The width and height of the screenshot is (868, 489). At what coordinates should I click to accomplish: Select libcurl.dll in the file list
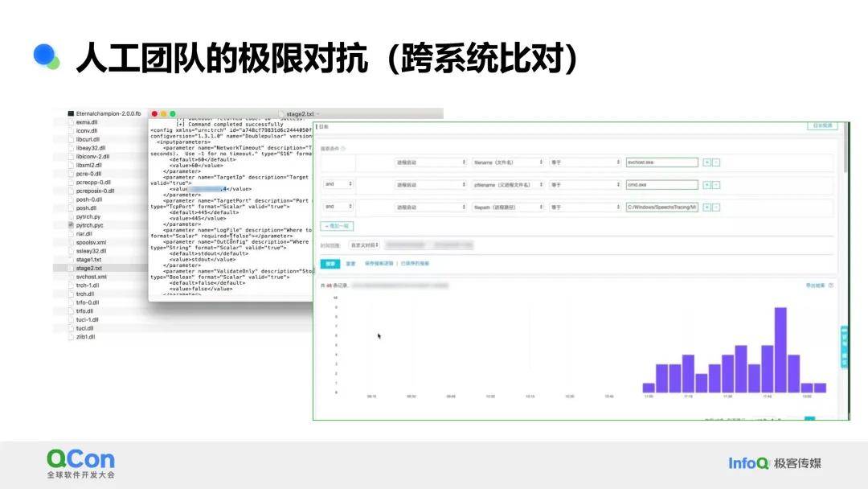coord(88,140)
